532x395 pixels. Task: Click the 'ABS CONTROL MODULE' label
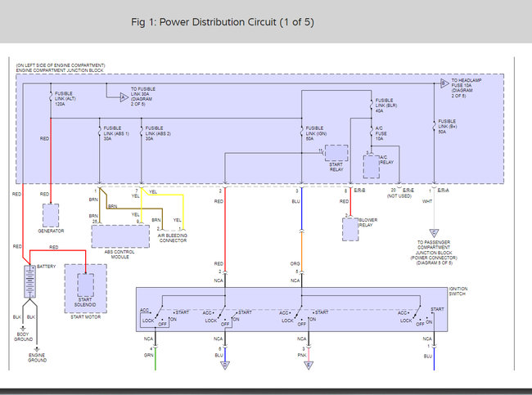[x=119, y=254]
